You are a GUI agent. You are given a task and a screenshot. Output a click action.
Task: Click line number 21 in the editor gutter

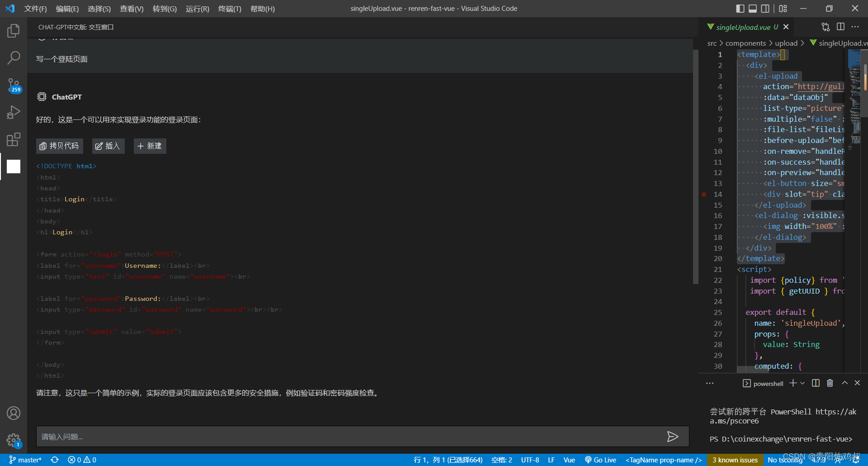click(x=717, y=269)
